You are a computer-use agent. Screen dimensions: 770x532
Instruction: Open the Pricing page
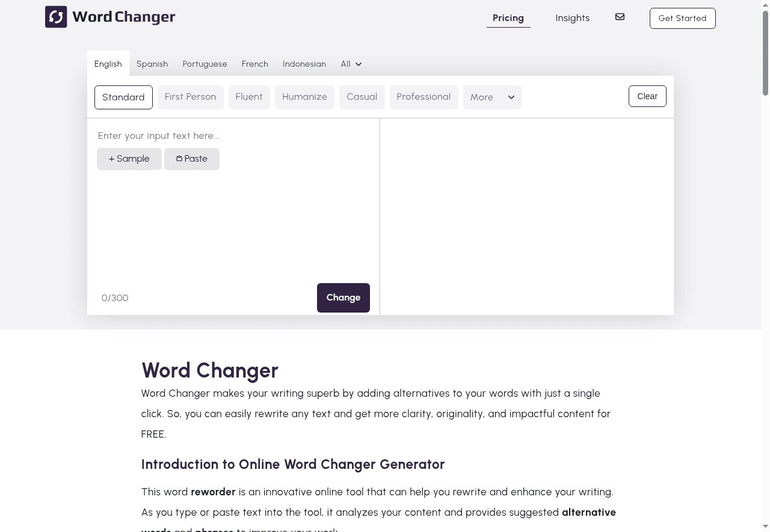point(508,18)
